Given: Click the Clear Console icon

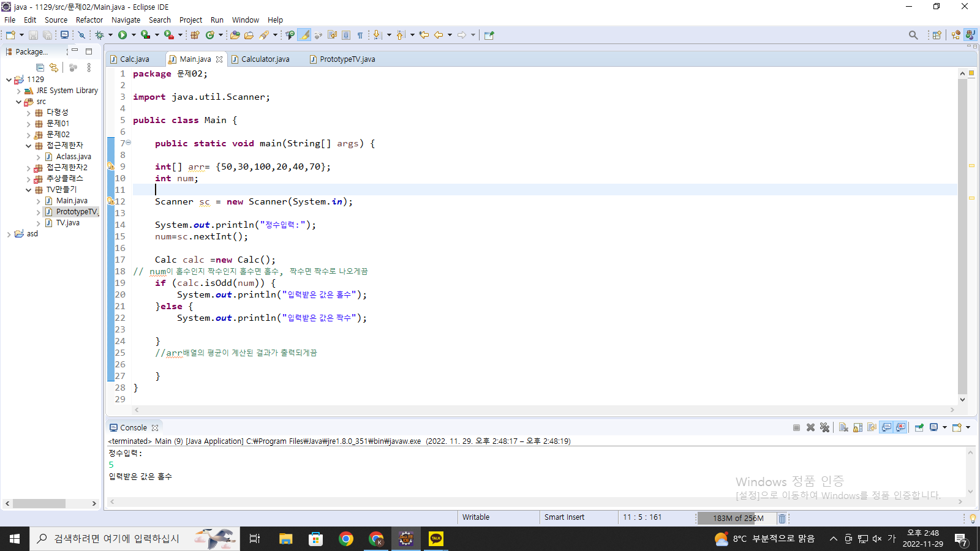Looking at the screenshot, I should 843,427.
